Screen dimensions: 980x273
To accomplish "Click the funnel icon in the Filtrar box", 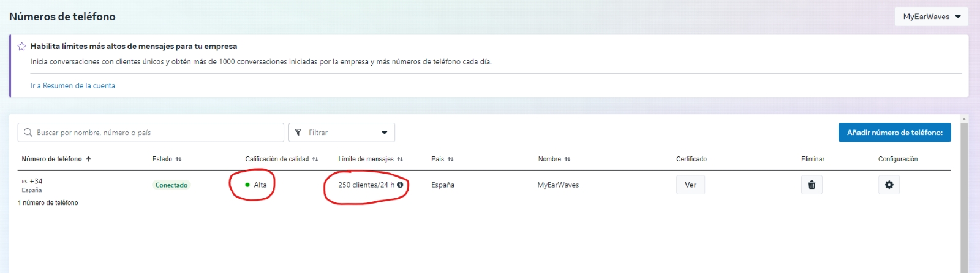I will pyautogui.click(x=298, y=133).
